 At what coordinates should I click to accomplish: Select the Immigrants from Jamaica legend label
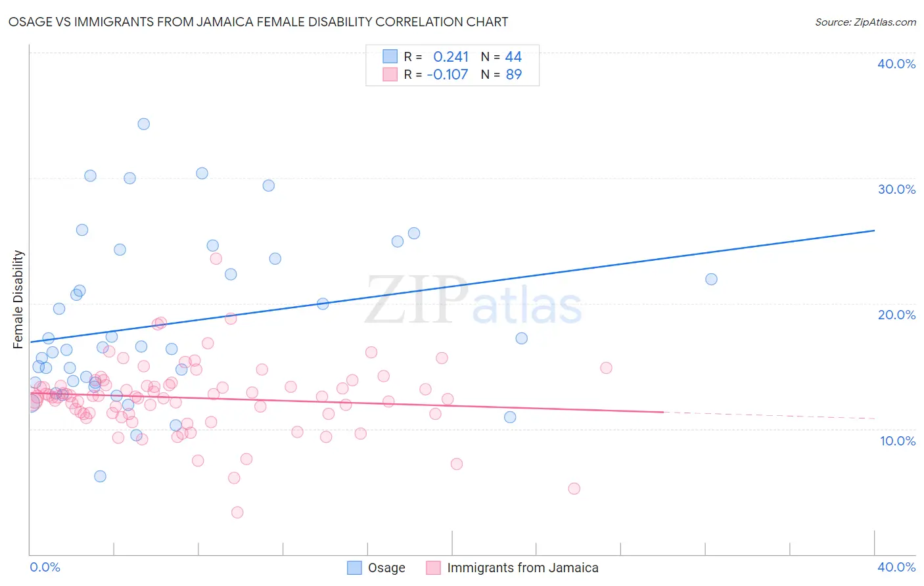523,568
